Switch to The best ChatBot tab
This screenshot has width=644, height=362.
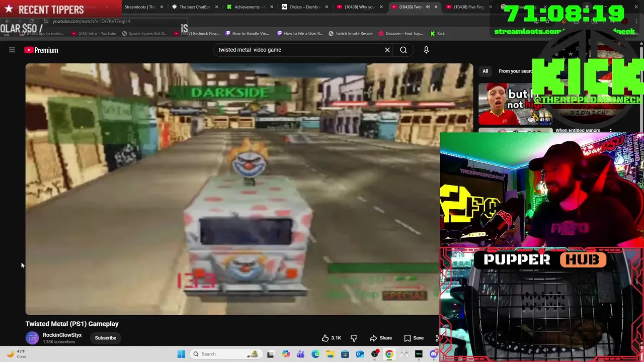pos(191,7)
